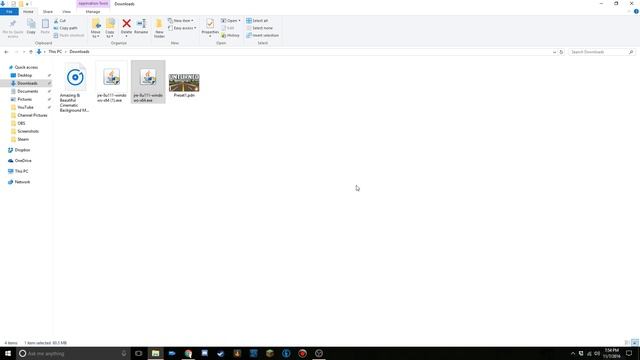Open Documents in navigation pane
The width and height of the screenshot is (640, 360).
27,91
